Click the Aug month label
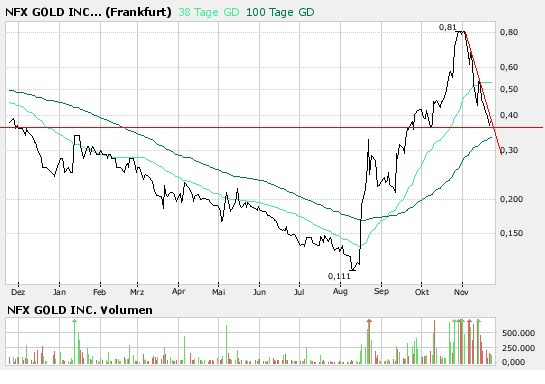545x384 pixels. (x=340, y=291)
